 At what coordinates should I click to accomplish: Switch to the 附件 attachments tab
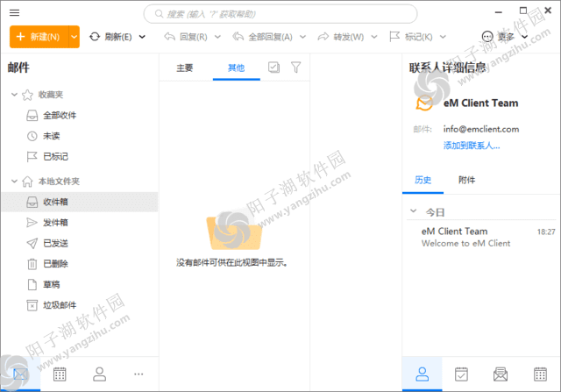tap(467, 180)
